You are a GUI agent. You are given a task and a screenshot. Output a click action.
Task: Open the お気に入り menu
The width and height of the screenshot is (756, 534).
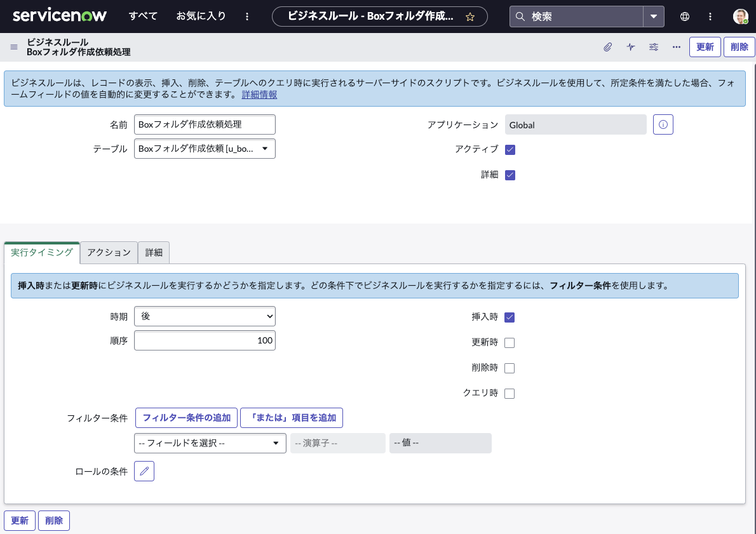point(201,16)
